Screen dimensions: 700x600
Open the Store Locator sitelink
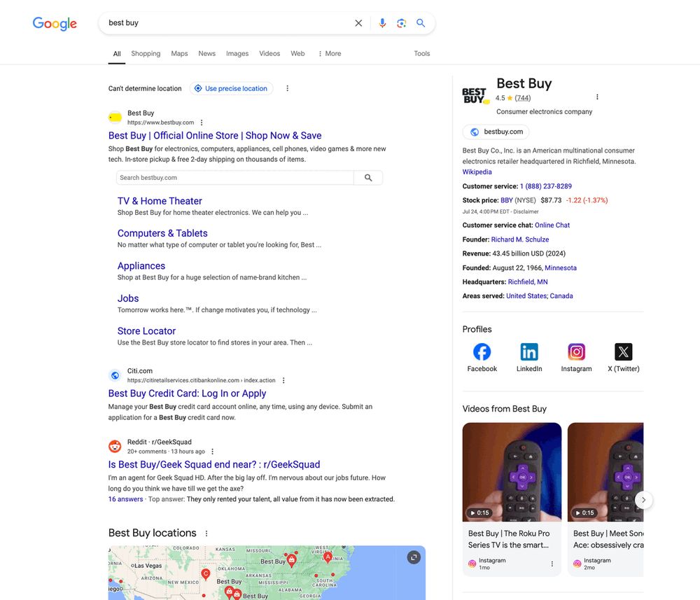click(x=146, y=330)
